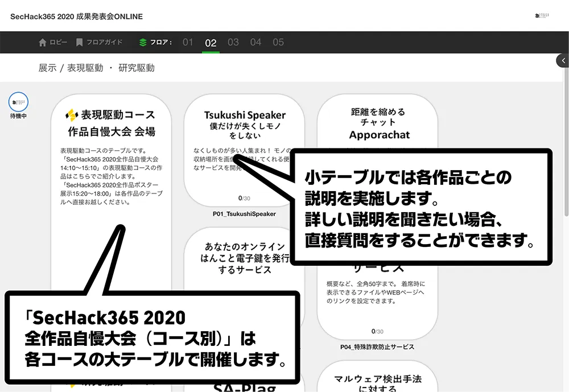Screen dimensions: 569x392
Task: Click the page title SecHack365 2020 成果発表会ONLINE
Action: point(77,16)
